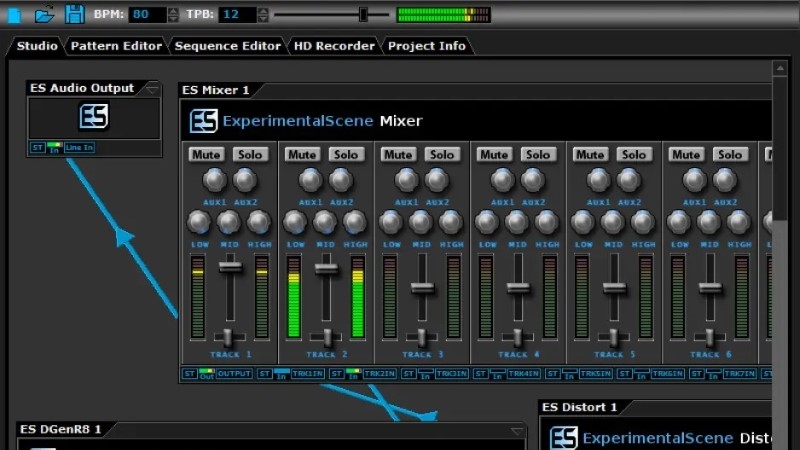800x450 pixels.
Task: Solo Track 3 in the mixer
Action: point(442,155)
